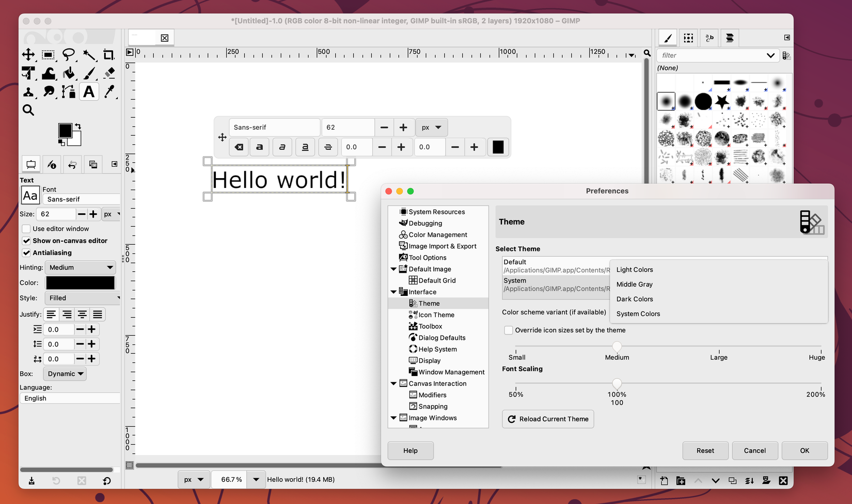This screenshot has height=504, width=852.
Task: Open the zoom level dropdown in status bar
Action: click(x=256, y=480)
